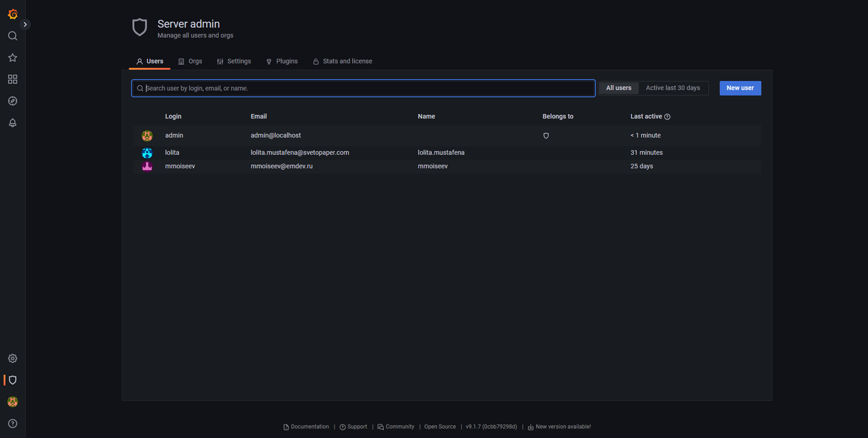Viewport: 868px width, 438px height.
Task: Focus the search user input field
Action: (x=367, y=88)
